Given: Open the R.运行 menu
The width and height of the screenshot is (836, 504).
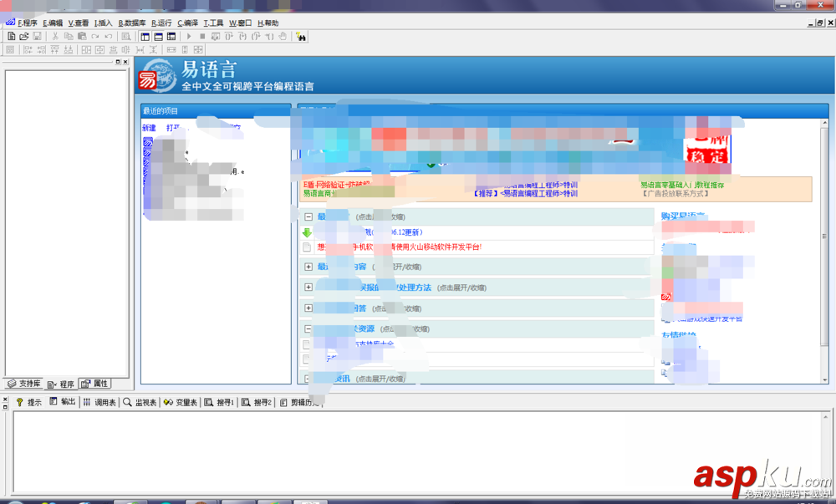Looking at the screenshot, I should pos(161,23).
